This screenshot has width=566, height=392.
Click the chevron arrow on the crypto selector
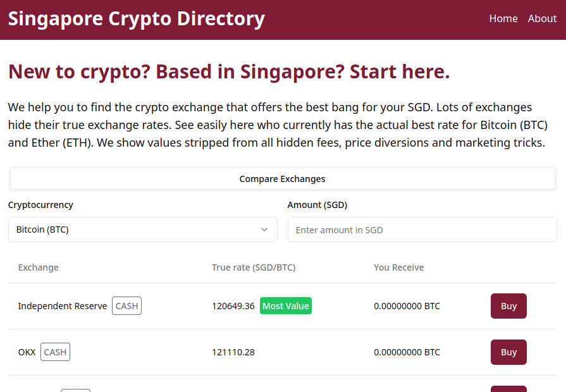(x=264, y=230)
